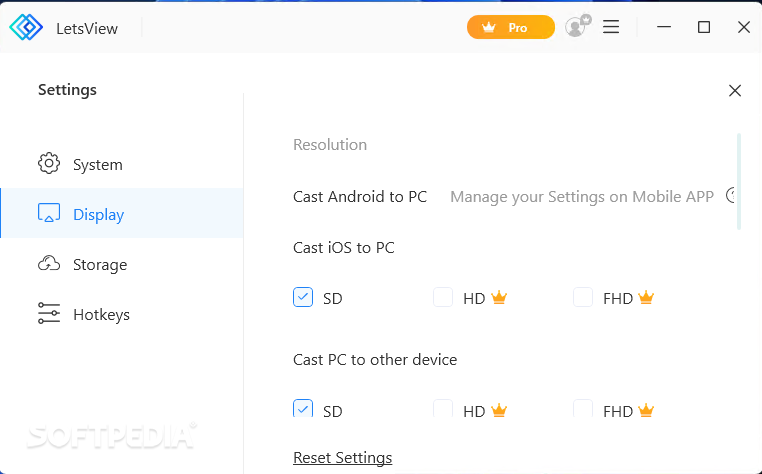Maximize the LetsView window

704,27
